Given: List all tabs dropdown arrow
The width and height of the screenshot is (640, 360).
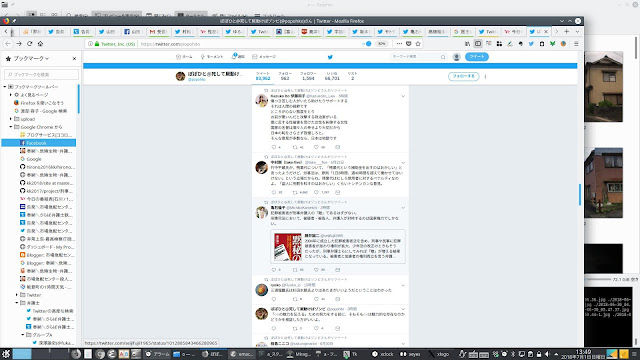Looking at the screenshot, I should pos(577,31).
